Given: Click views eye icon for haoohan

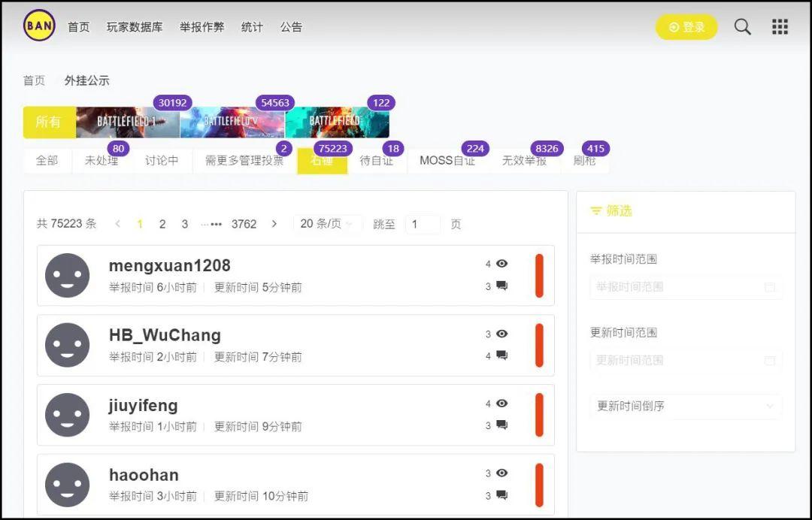Looking at the screenshot, I should click(501, 473).
